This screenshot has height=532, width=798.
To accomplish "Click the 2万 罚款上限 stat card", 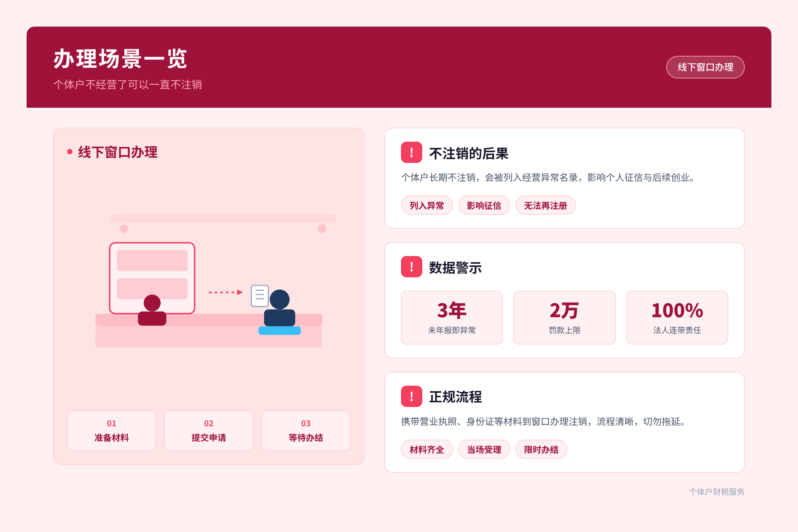I will (x=564, y=318).
